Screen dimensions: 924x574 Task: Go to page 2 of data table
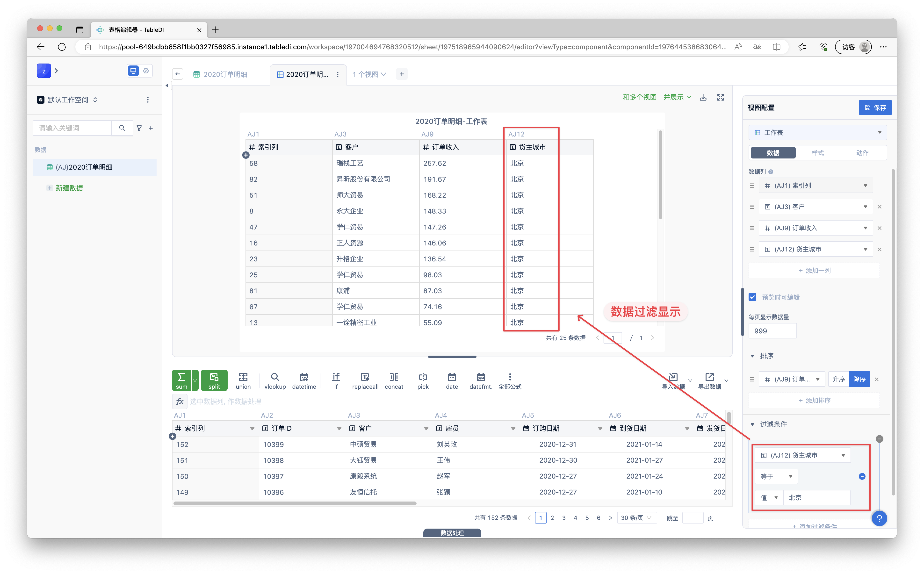tap(552, 518)
